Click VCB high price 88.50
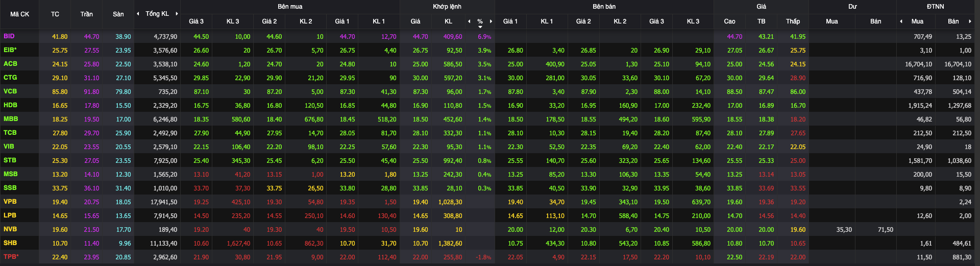This screenshot has width=980, height=266. tap(734, 92)
